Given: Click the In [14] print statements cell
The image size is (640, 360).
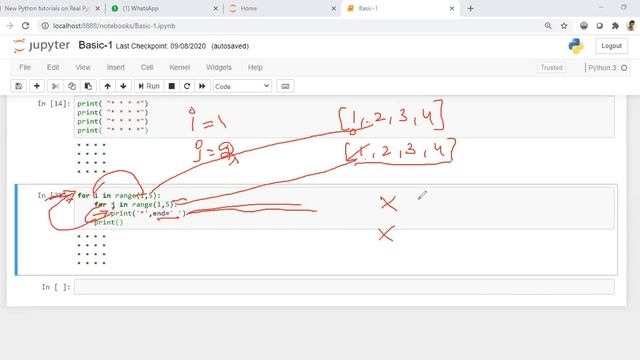Looking at the screenshot, I should coord(344,117).
